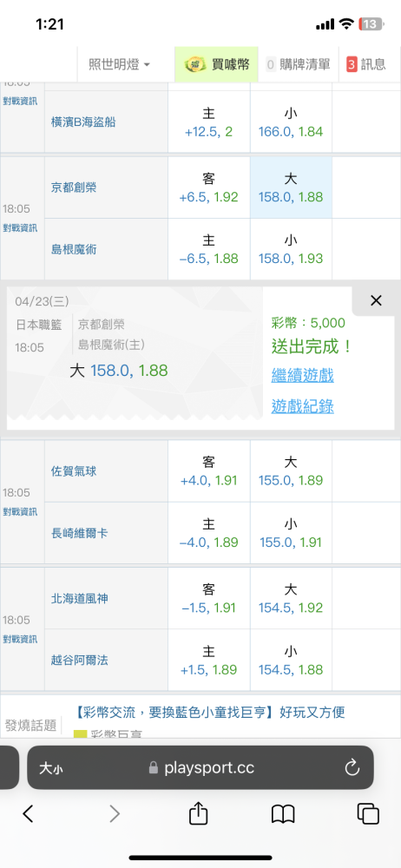This screenshot has width=401, height=868.
Task: Open the 照世明燈 account dropdown
Action: (x=120, y=64)
